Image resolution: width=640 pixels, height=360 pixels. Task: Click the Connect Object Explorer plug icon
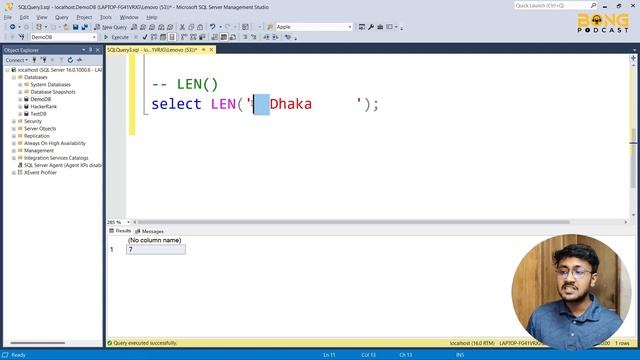[35, 60]
